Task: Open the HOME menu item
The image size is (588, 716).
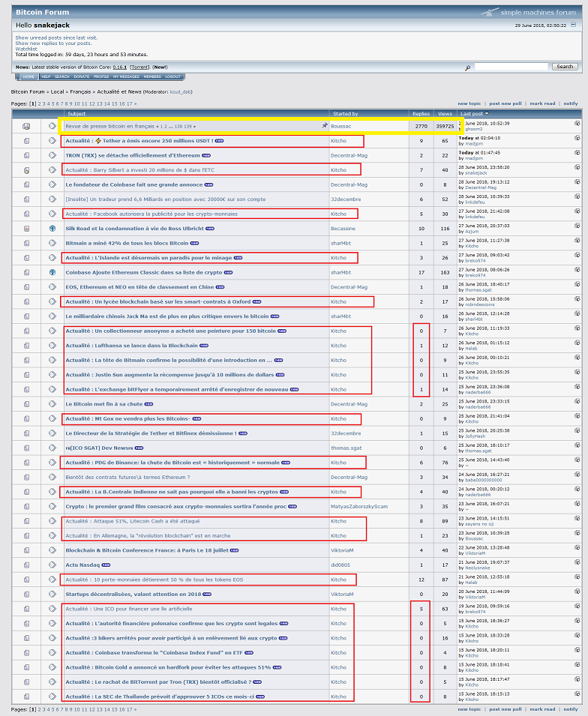Action: click(x=28, y=76)
